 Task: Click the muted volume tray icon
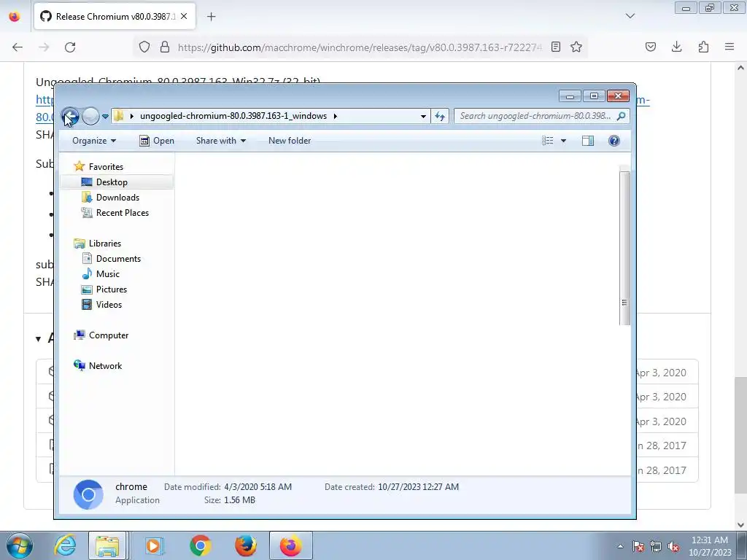pos(673,546)
